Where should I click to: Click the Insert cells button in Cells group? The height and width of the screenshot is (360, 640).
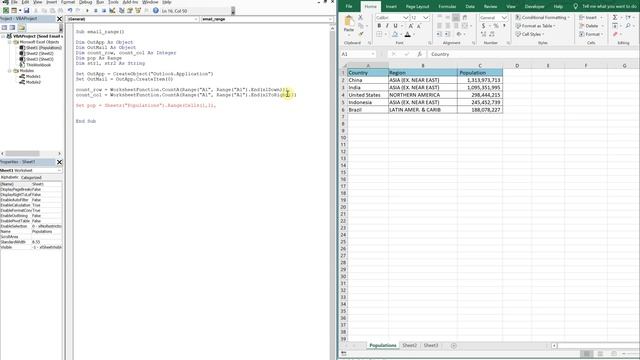591,18
